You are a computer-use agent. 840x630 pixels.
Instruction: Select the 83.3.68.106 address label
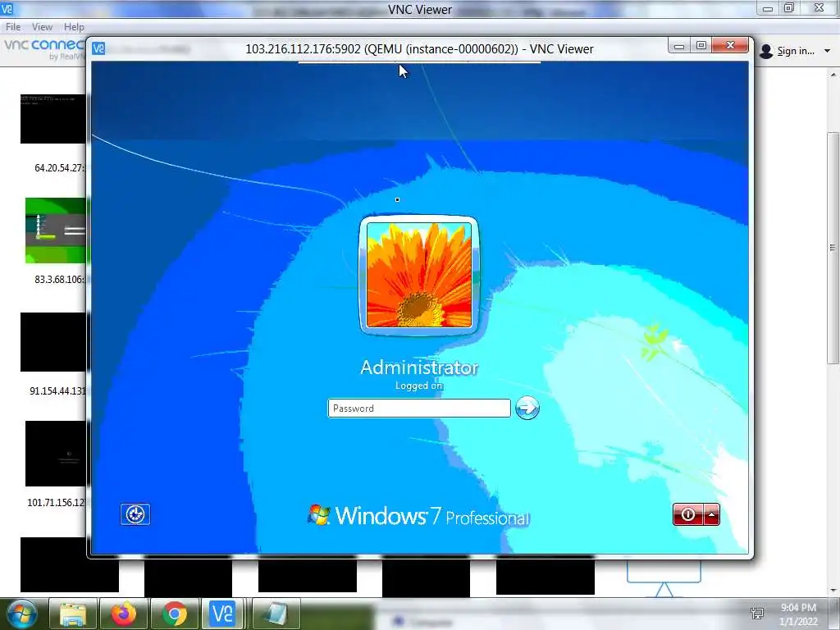(59, 279)
